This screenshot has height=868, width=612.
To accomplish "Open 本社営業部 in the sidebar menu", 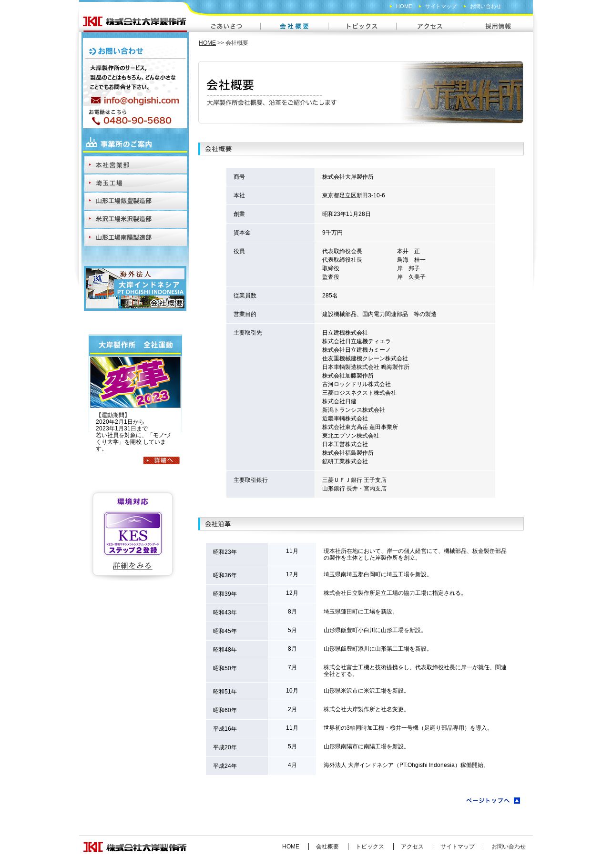I will [135, 165].
